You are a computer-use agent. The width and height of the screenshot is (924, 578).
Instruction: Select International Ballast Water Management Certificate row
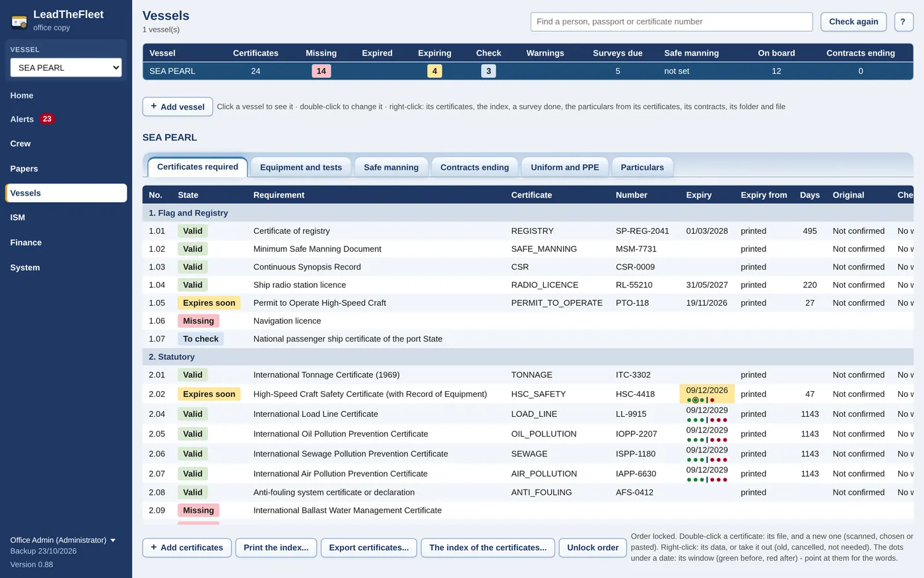click(528, 511)
